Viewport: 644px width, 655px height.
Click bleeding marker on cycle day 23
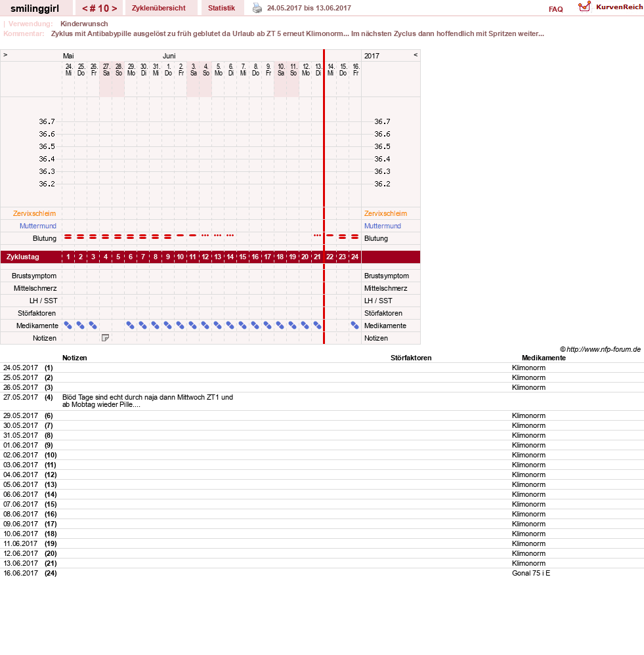(342, 237)
